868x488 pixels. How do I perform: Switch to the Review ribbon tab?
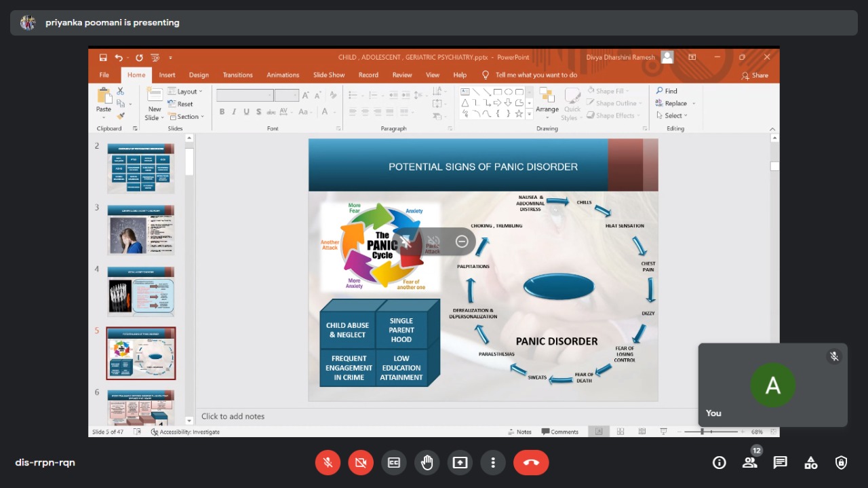pos(402,75)
